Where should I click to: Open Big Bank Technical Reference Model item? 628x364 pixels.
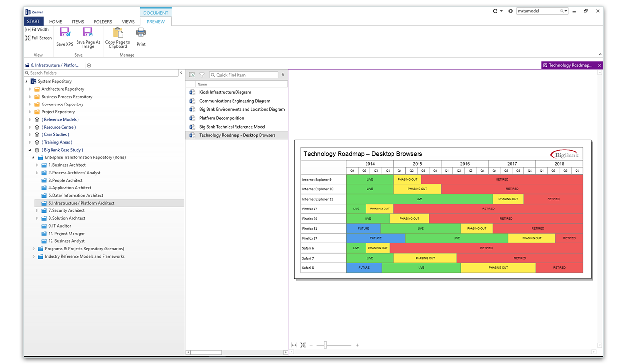pos(232,127)
